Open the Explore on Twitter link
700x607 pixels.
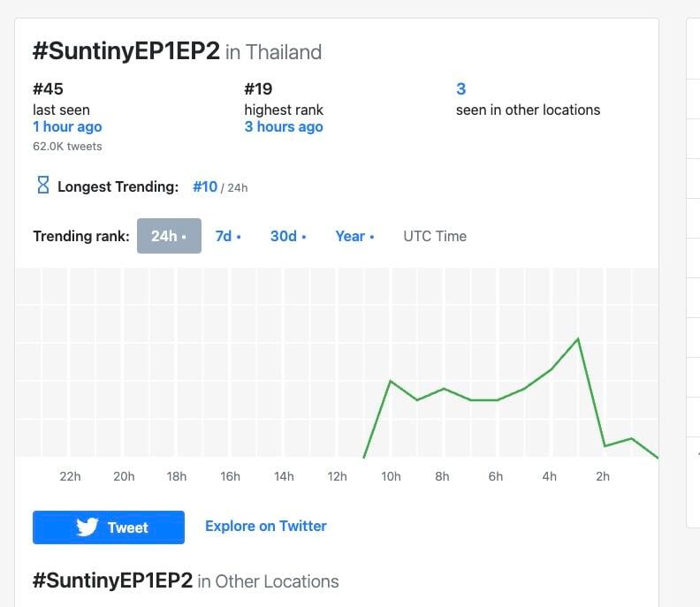point(266,527)
